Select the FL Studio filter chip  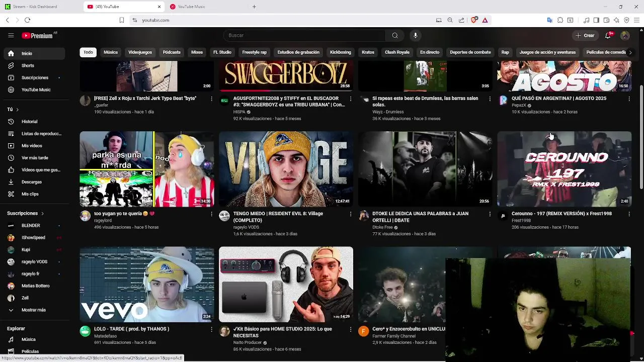(x=222, y=52)
